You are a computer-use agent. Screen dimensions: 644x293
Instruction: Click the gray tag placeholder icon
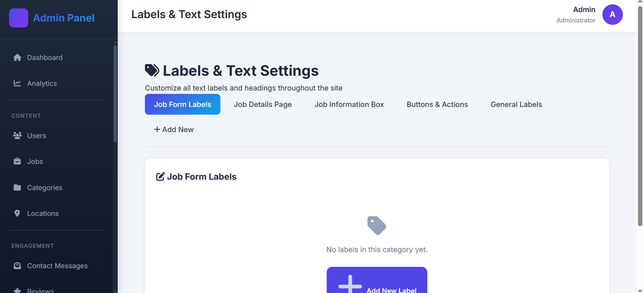377,225
